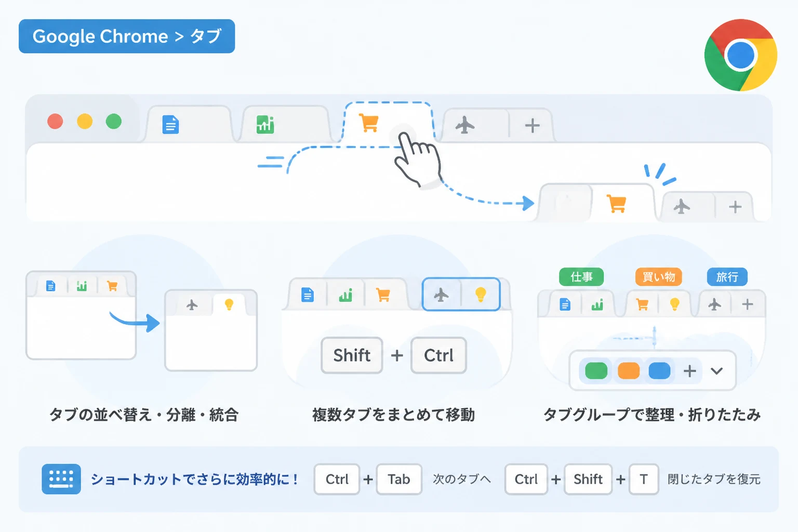Open the airplane tab under the 旅行 group

pos(715,304)
